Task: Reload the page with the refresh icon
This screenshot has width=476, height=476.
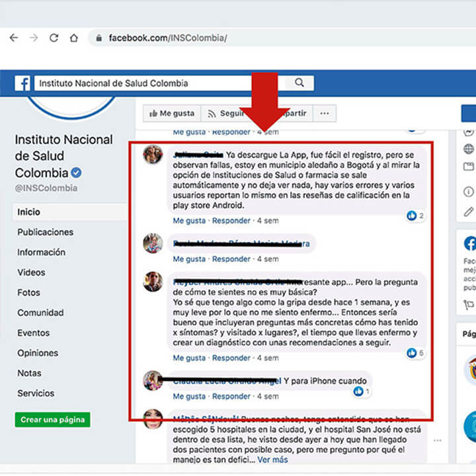Action: 54,38
